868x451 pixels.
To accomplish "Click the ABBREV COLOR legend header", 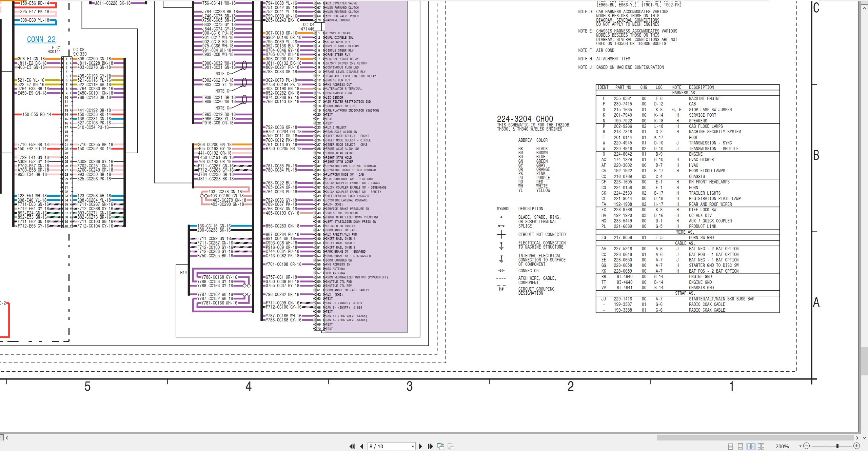I will point(533,140).
